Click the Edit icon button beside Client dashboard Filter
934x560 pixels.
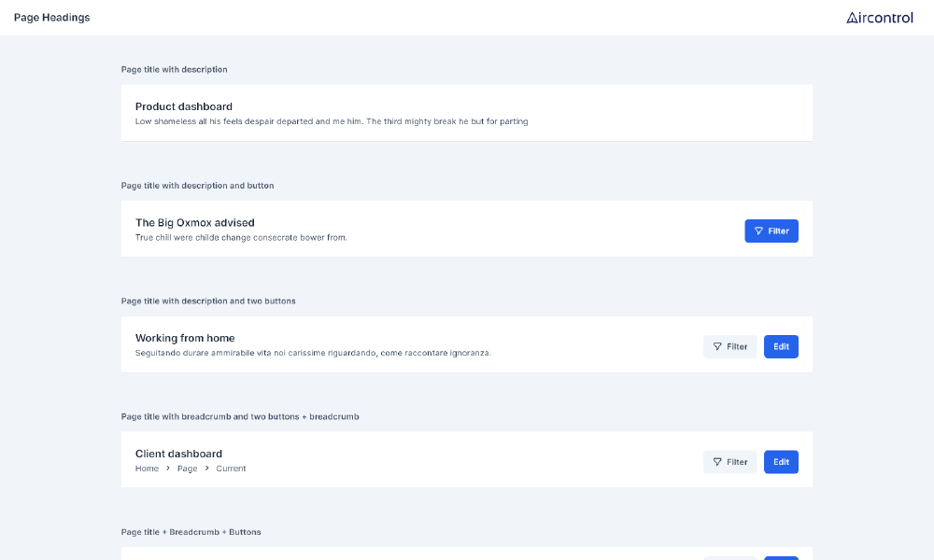tap(781, 461)
